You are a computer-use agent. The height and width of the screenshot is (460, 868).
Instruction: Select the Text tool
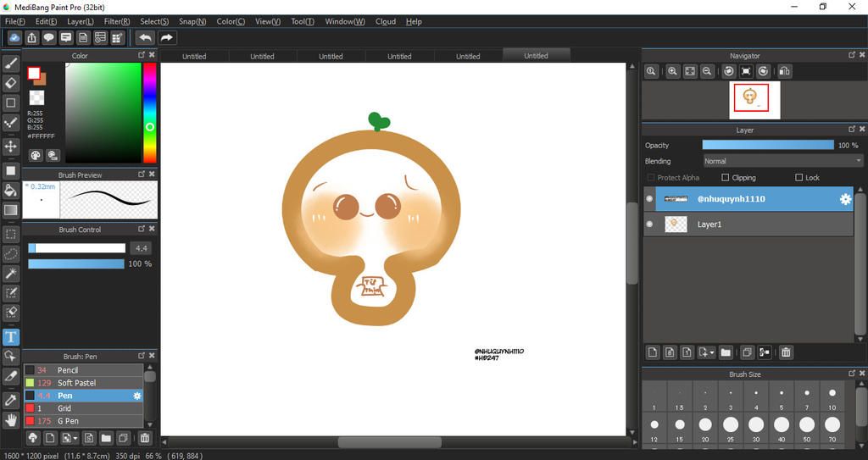(x=10, y=337)
